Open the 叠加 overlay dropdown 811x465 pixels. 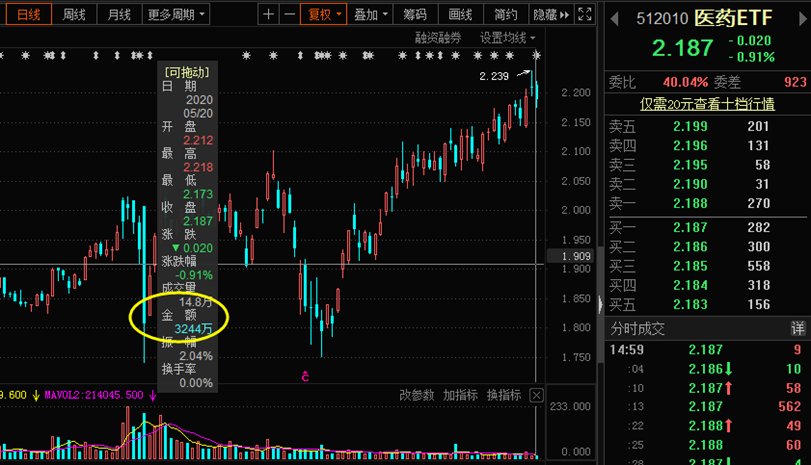[x=370, y=14]
